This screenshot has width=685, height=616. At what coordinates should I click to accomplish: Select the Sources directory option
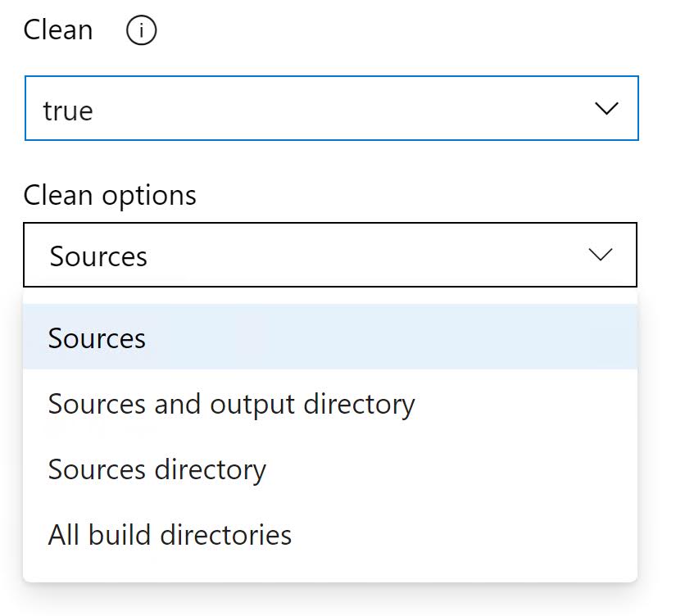click(157, 469)
